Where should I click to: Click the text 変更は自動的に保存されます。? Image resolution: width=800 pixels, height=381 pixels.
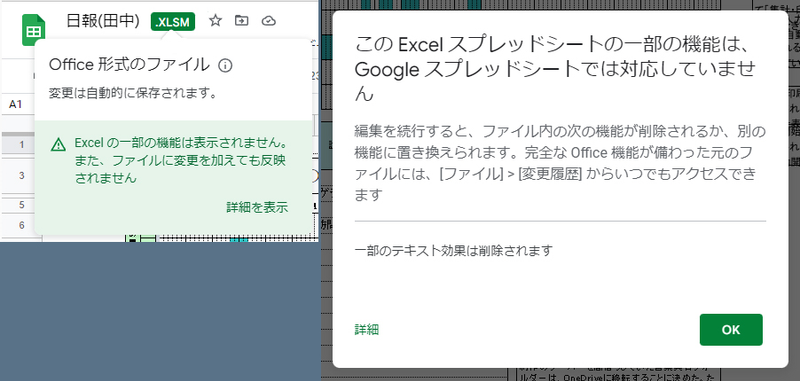(133, 94)
